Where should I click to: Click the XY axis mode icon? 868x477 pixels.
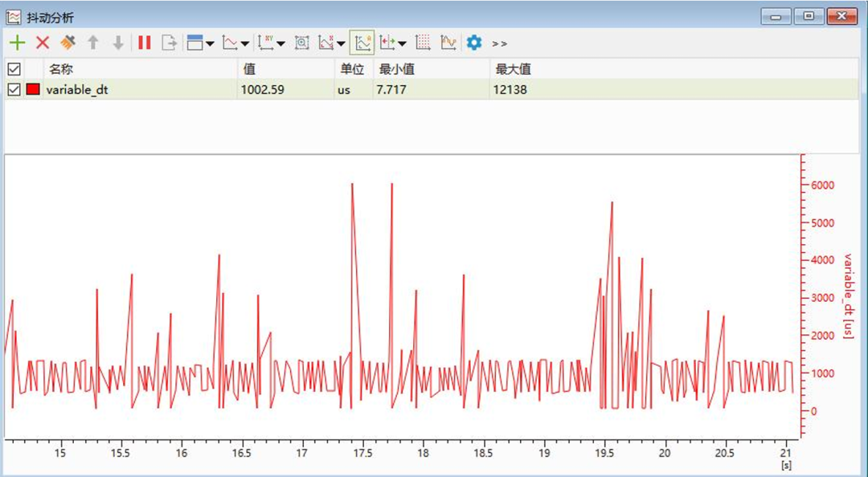coord(266,43)
